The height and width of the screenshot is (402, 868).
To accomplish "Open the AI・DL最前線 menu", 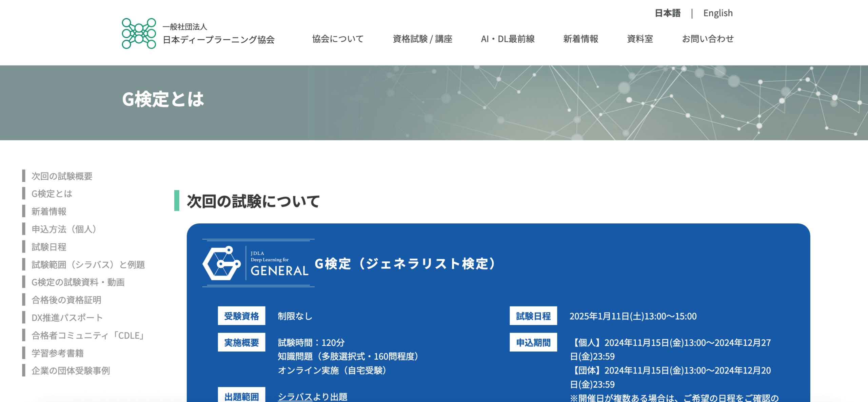I will pyautogui.click(x=508, y=39).
